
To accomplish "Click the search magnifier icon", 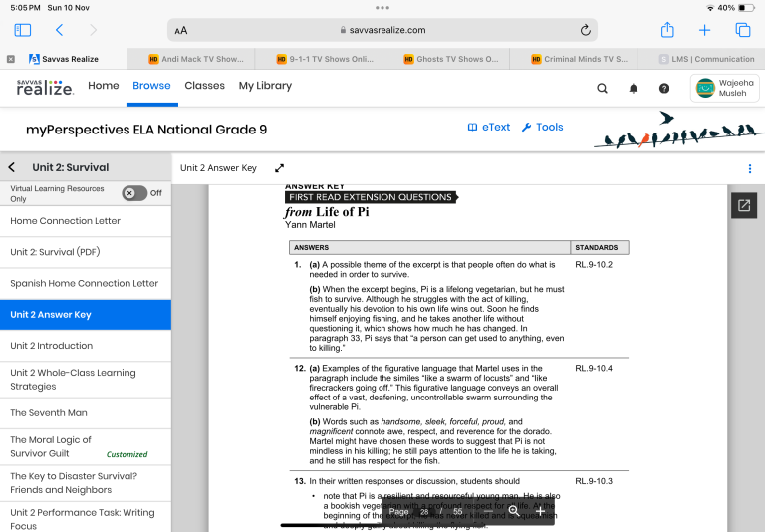I will [x=602, y=88].
